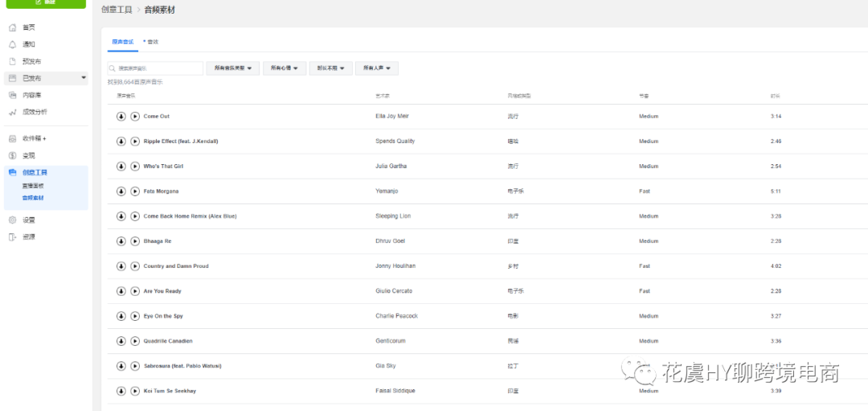Click artist name Faisal Siddique
The width and height of the screenshot is (868, 411).
coord(395,391)
